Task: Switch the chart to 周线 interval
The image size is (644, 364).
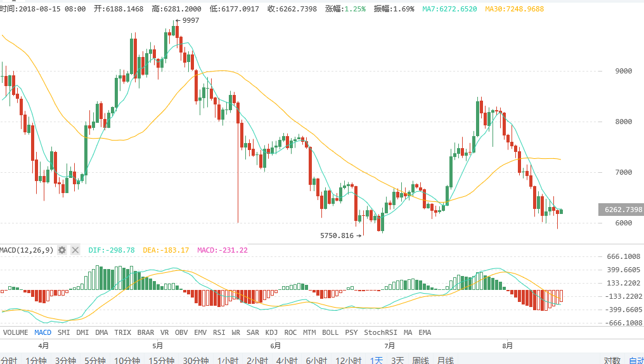Action: coord(421,360)
